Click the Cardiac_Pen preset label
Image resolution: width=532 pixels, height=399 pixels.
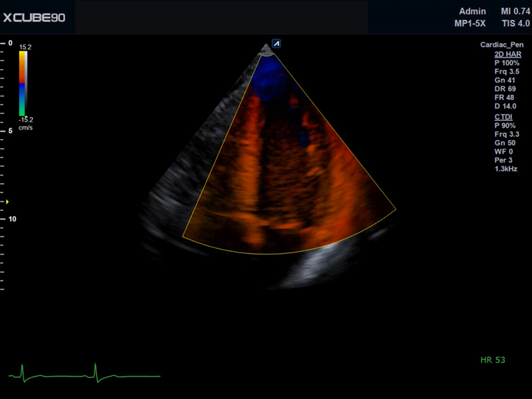click(x=502, y=45)
